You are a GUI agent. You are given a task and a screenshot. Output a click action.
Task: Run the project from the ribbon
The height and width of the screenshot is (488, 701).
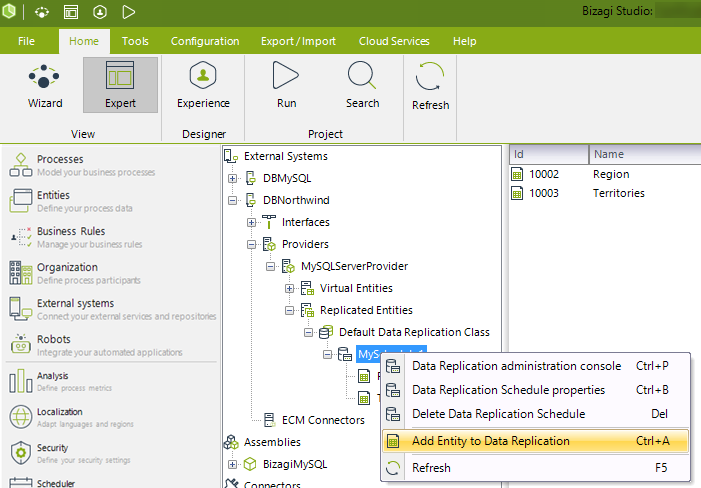tap(286, 85)
